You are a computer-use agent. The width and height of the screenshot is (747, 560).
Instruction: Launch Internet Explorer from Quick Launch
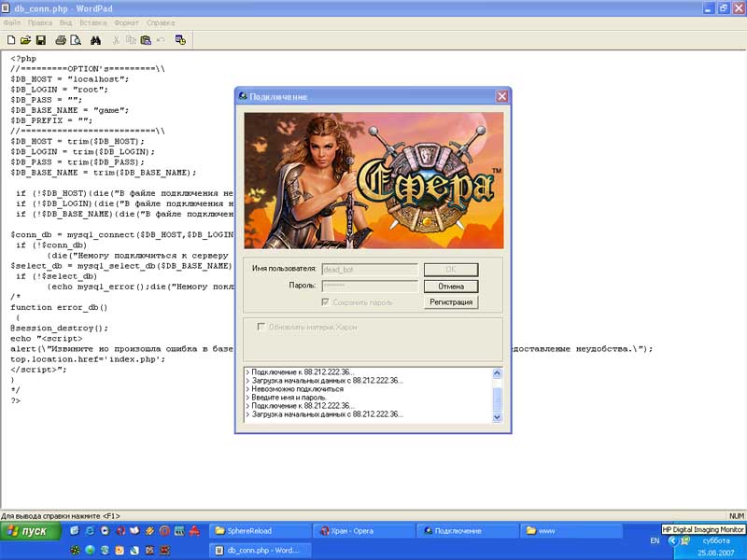point(89,531)
